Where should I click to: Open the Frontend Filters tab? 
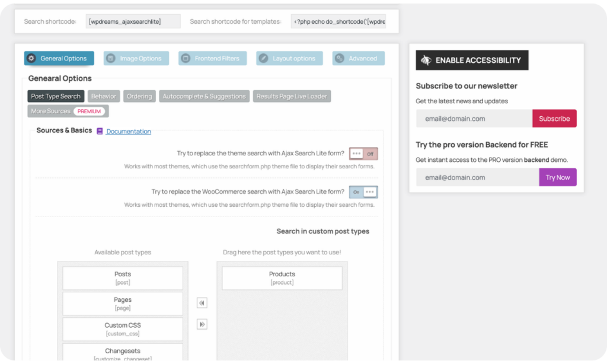tap(212, 58)
